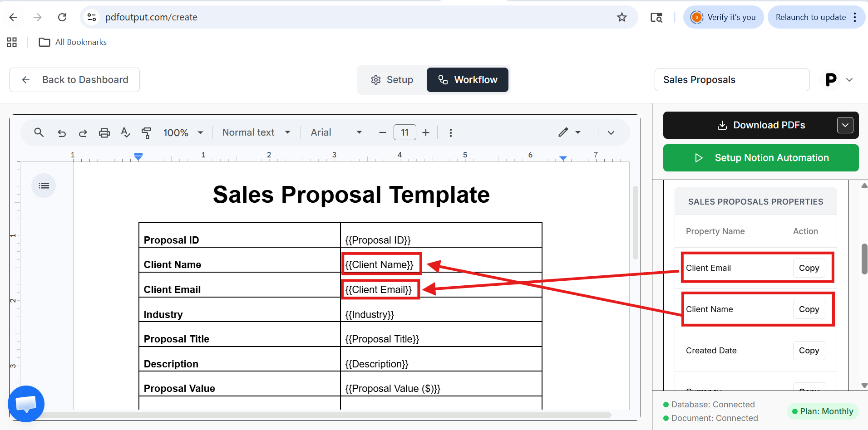
Task: Click the Sales Proposals name field
Action: (732, 80)
